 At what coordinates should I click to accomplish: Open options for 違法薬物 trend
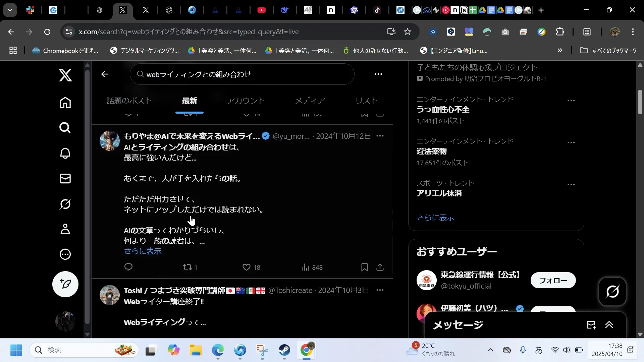tap(571, 142)
